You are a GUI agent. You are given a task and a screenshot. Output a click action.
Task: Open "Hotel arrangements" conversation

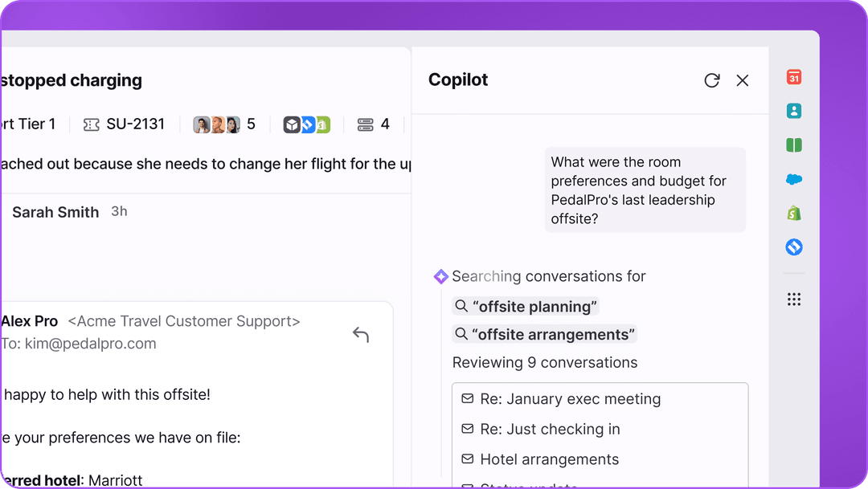(x=549, y=459)
